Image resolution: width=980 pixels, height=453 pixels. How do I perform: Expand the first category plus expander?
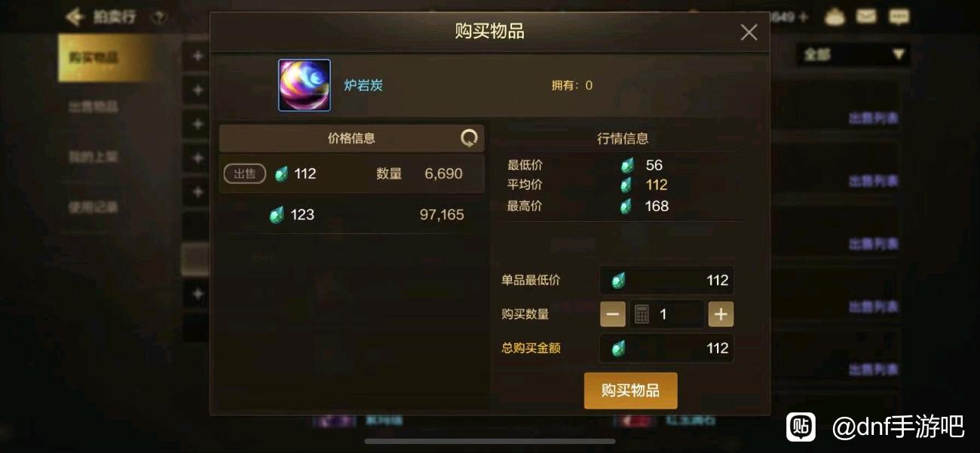click(198, 57)
